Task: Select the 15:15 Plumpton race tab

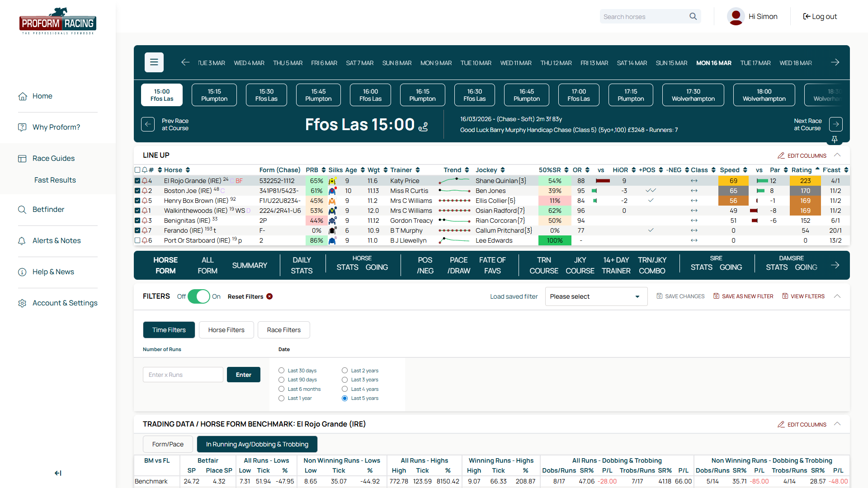Action: (x=214, y=95)
